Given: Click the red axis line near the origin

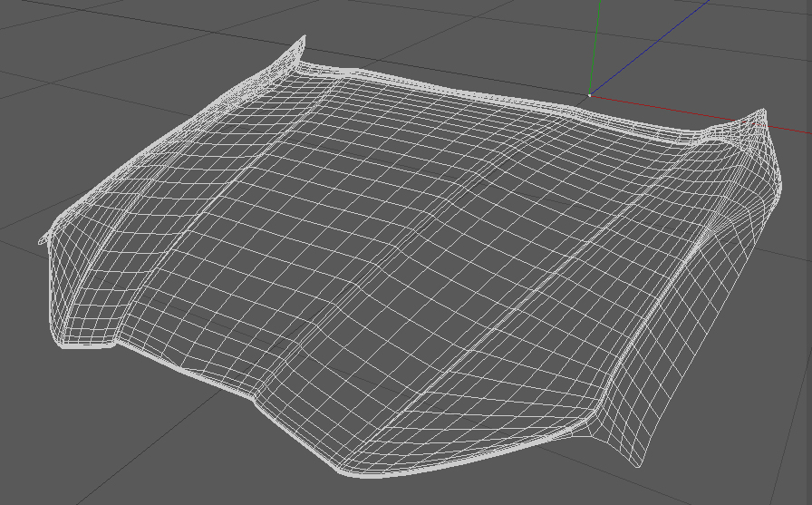Looking at the screenshot, I should [x=662, y=108].
